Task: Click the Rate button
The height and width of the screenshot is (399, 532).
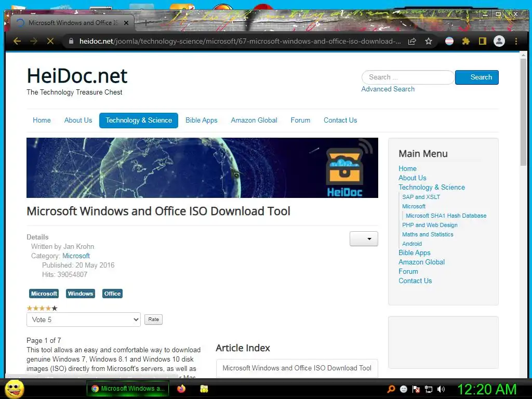Action: 153,320
